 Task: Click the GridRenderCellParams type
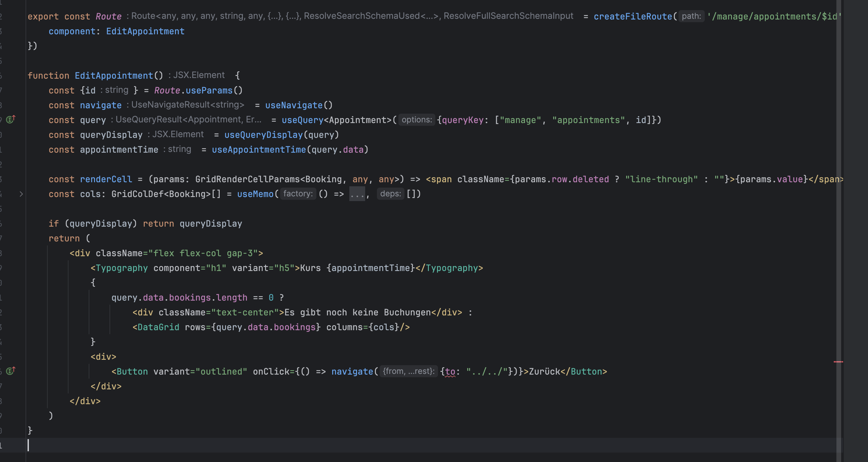click(x=247, y=180)
